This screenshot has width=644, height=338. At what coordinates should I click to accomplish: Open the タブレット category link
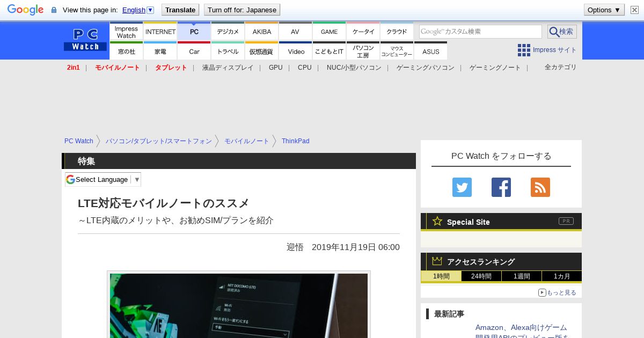point(171,68)
